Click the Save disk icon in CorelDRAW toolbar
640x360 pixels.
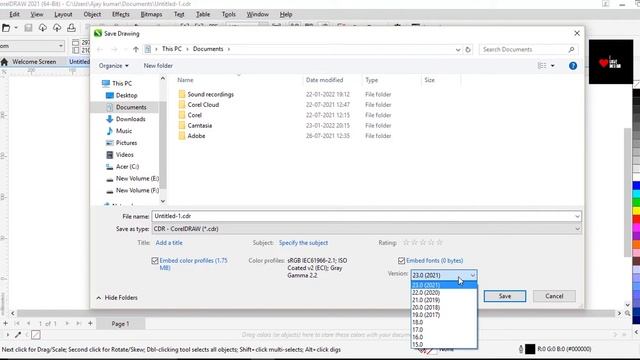point(28,28)
